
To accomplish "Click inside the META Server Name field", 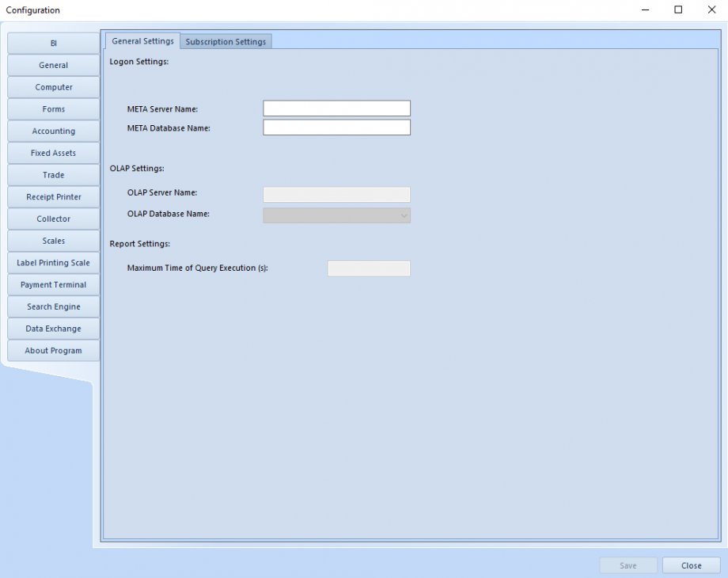I will pyautogui.click(x=336, y=108).
